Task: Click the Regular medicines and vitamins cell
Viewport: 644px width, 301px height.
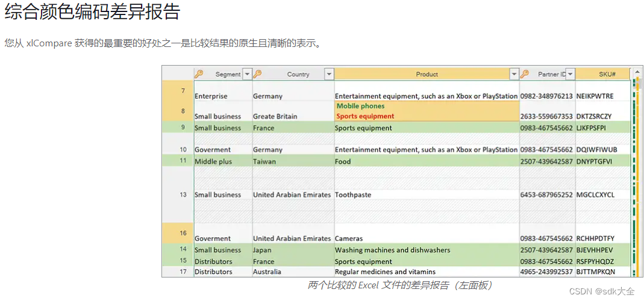Action: coord(427,272)
